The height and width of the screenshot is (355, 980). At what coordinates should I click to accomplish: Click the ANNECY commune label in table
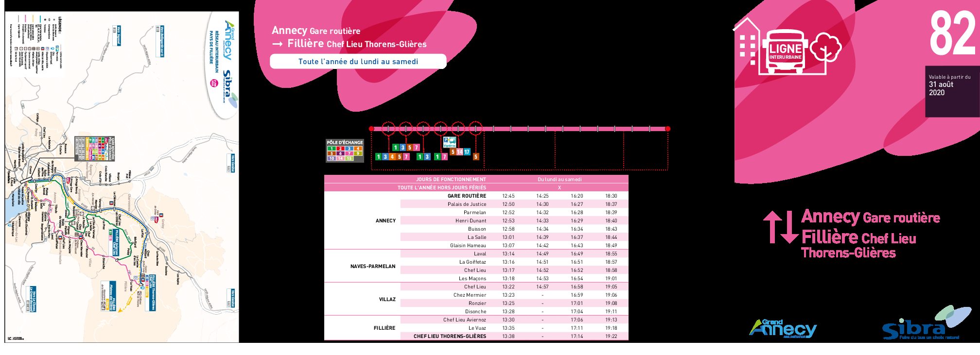pyautogui.click(x=385, y=220)
